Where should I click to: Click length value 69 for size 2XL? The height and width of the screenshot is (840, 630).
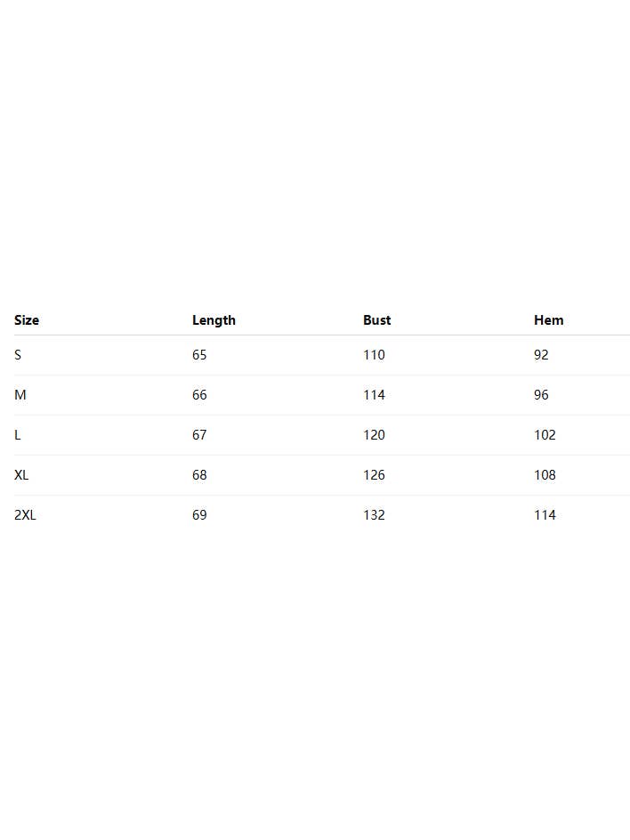pyautogui.click(x=199, y=515)
